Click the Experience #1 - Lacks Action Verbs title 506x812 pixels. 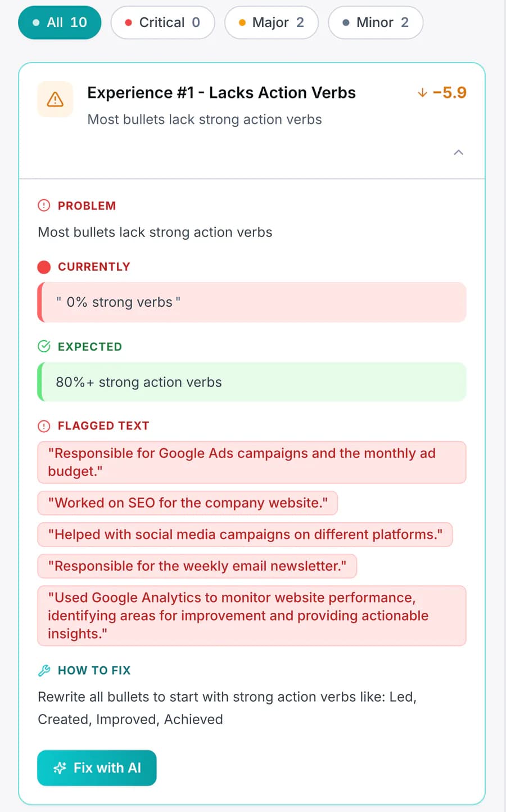tap(222, 93)
